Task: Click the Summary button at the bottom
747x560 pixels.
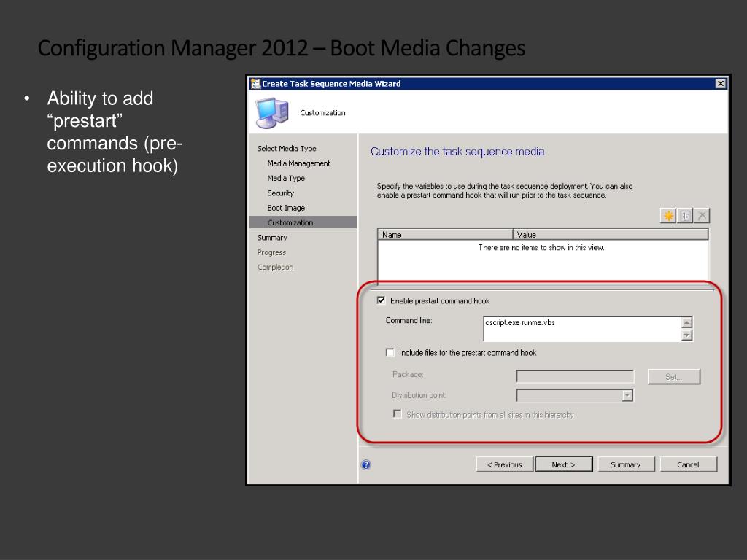Action: click(x=625, y=464)
